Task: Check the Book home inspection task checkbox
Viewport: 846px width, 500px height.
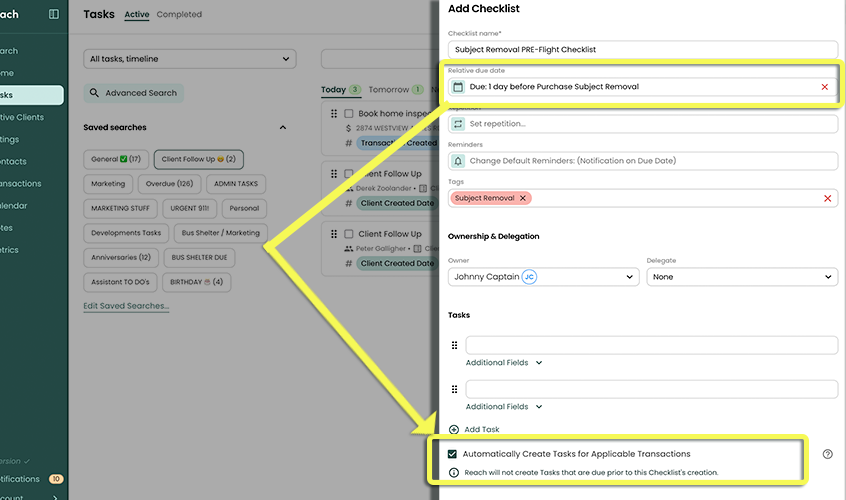Action: pos(349,114)
